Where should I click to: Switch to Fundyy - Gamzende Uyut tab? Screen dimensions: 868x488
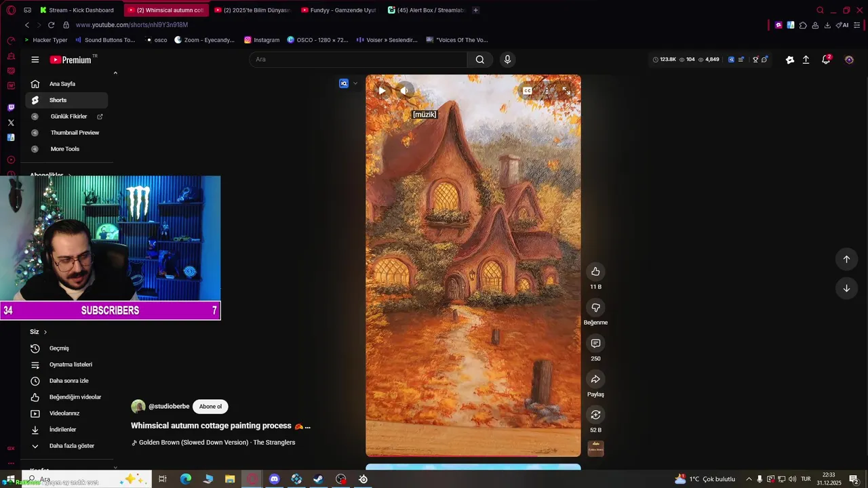(x=339, y=10)
